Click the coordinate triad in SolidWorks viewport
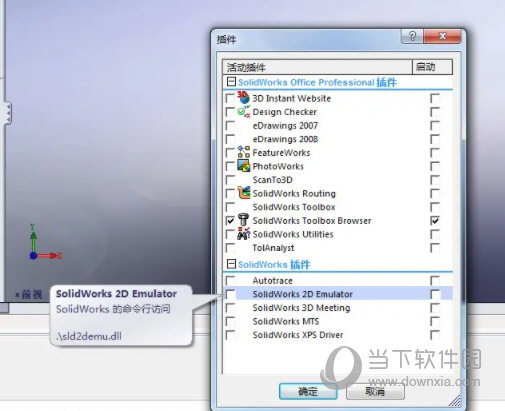Viewport: 505px width, 411px height. tap(45, 242)
